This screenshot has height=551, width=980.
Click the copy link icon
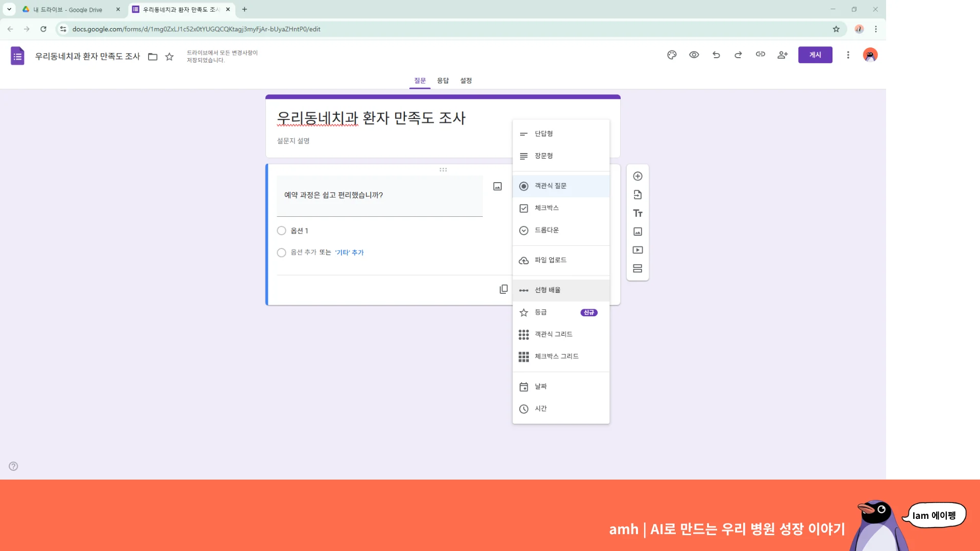760,55
